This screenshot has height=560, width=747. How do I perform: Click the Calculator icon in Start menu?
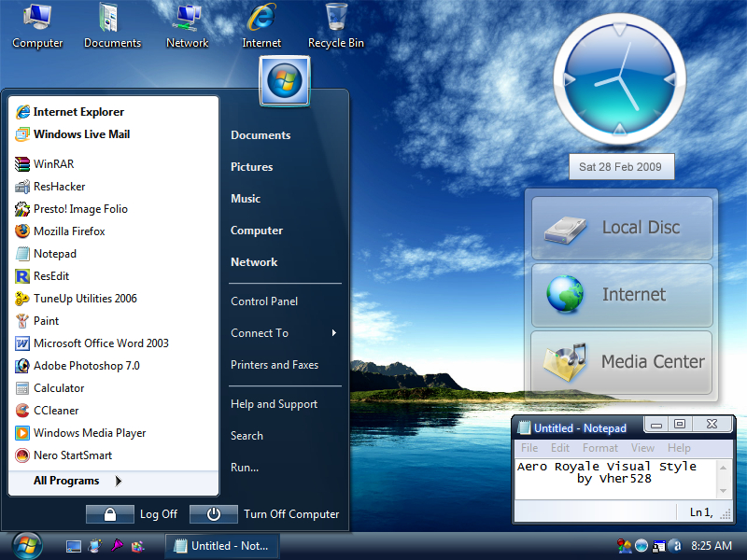(x=22, y=387)
